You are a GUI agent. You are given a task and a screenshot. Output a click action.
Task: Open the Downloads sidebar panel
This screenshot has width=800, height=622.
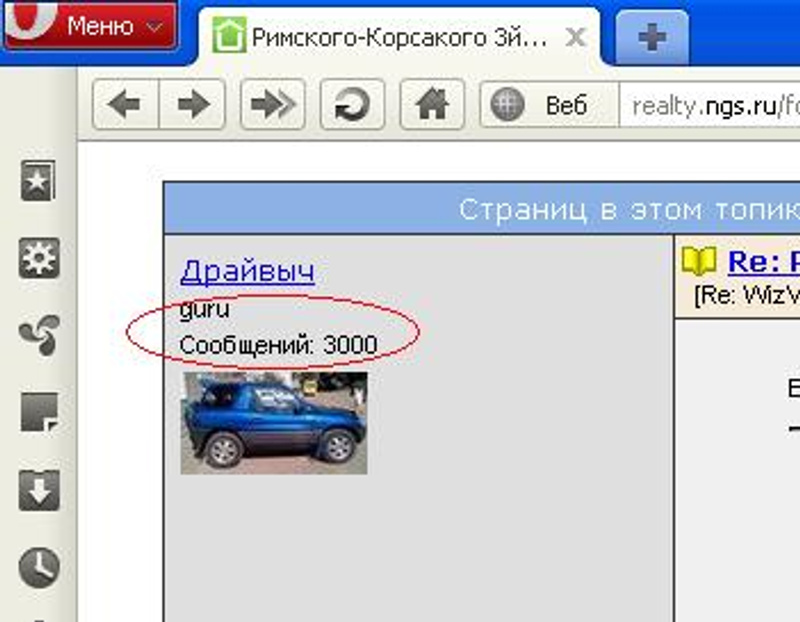pyautogui.click(x=39, y=490)
